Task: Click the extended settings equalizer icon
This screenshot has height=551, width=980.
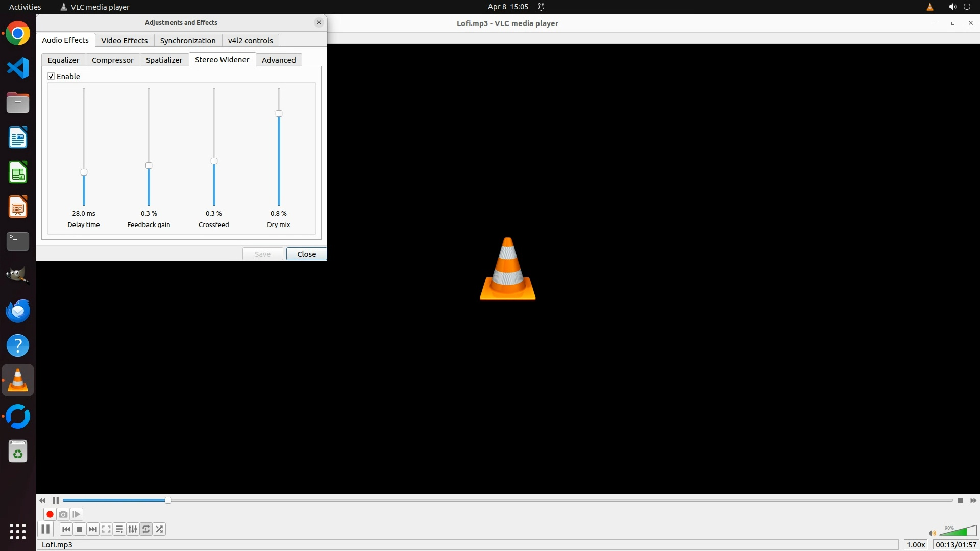Action: coord(133,529)
